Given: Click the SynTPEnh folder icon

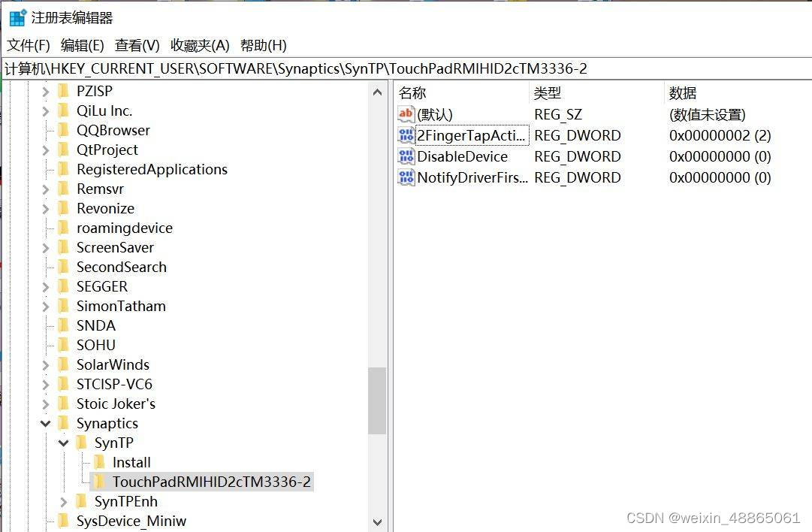Looking at the screenshot, I should tap(82, 501).
